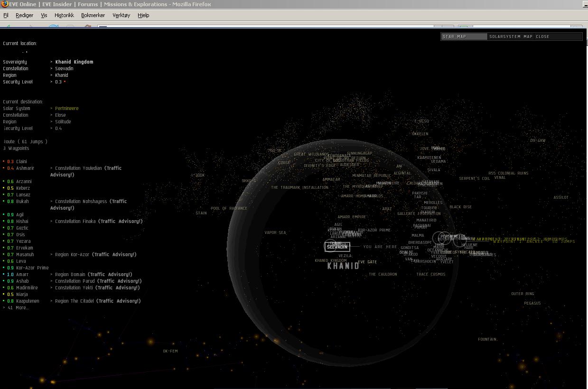
Task: Open the Hjelp menu
Action: click(143, 15)
